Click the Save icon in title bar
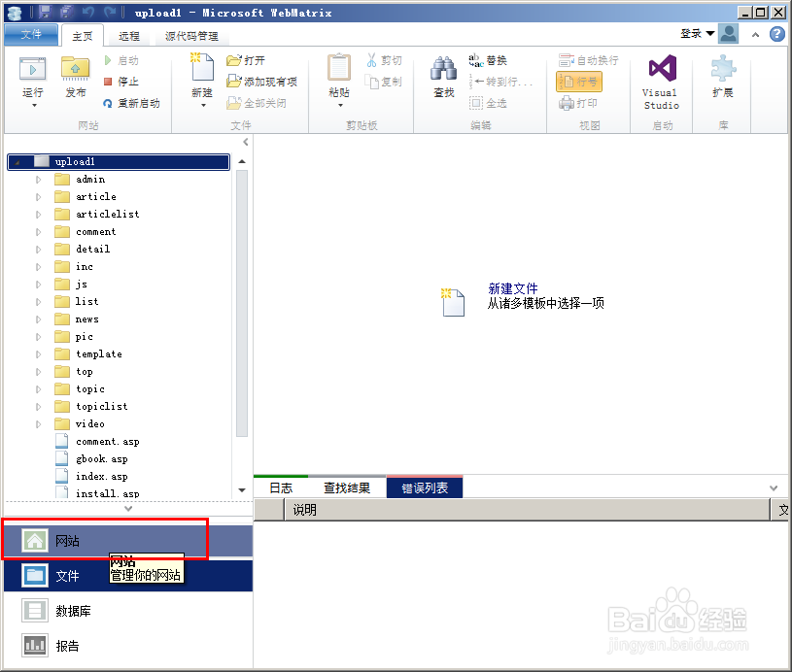The height and width of the screenshot is (672, 792). 45,12
